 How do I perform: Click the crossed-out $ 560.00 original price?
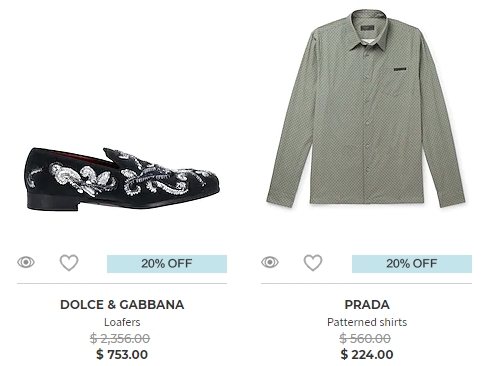coord(365,338)
